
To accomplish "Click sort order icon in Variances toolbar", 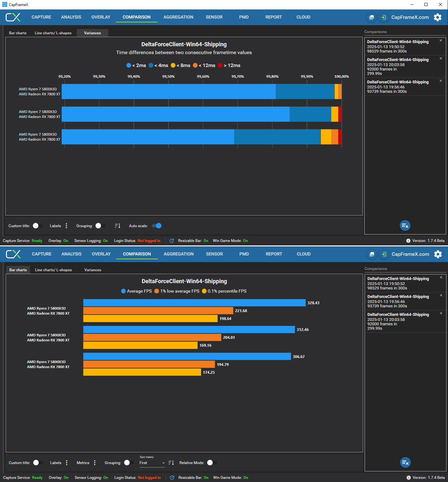I will click(118, 226).
